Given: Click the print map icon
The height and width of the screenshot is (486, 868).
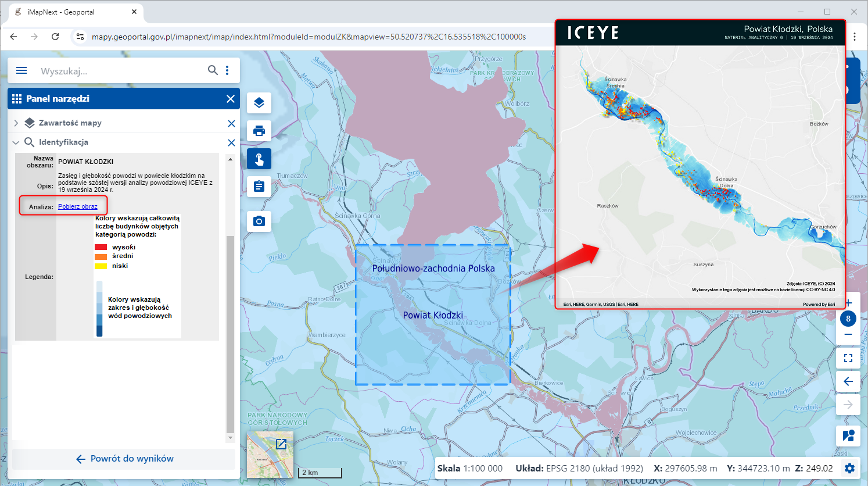Looking at the screenshot, I should 259,131.
